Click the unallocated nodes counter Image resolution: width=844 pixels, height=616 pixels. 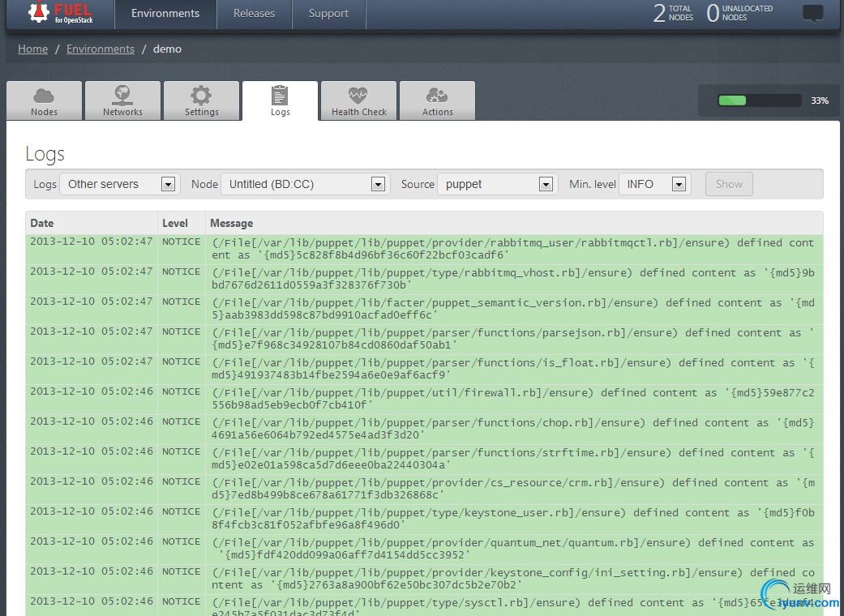pos(739,13)
